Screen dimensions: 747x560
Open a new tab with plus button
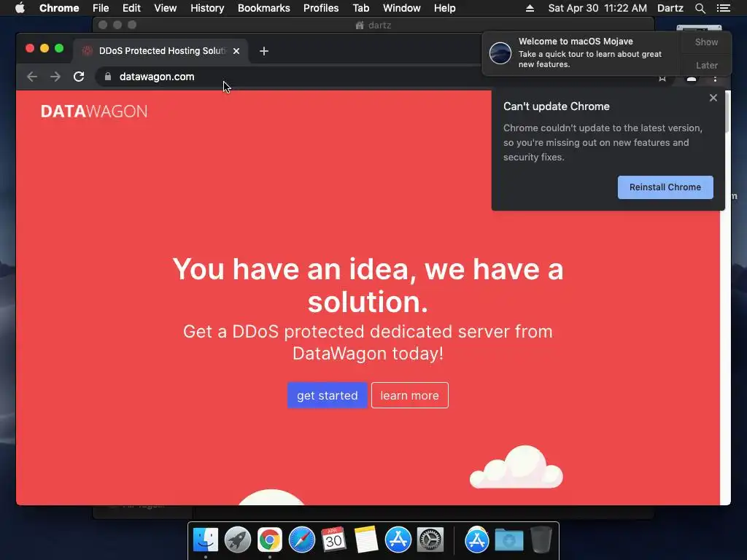tap(264, 51)
